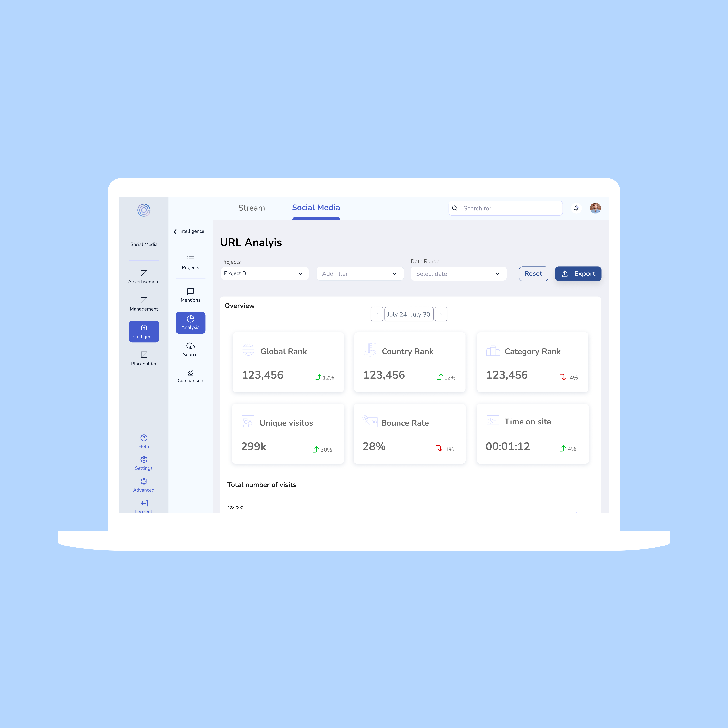Click the Help icon in sidebar
The width and height of the screenshot is (728, 728).
coord(144,438)
